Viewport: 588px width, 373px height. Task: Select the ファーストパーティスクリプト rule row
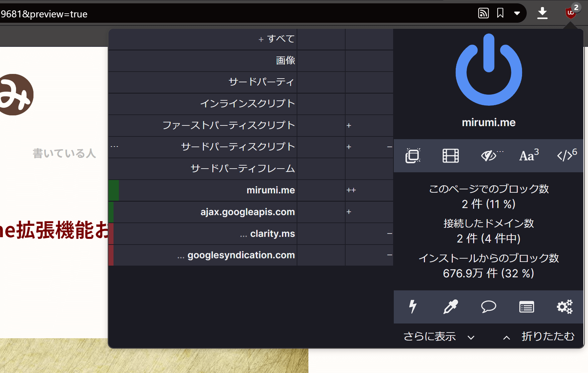coord(203,125)
